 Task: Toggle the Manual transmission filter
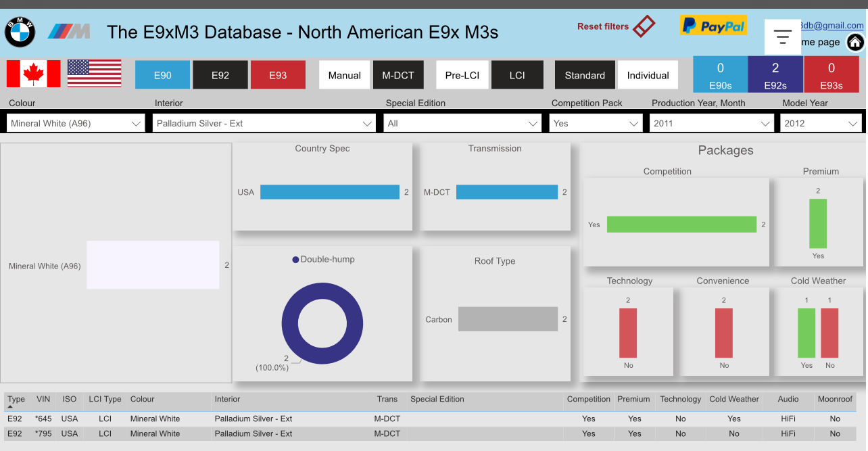[x=345, y=75]
